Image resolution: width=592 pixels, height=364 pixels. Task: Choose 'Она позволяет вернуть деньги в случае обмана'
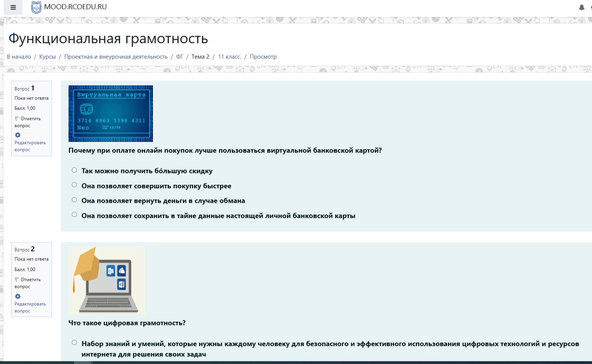click(74, 200)
